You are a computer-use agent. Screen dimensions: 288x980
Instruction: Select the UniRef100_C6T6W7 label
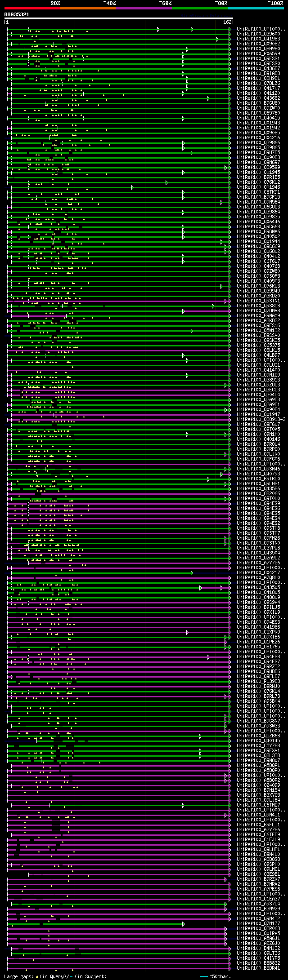click(258, 261)
